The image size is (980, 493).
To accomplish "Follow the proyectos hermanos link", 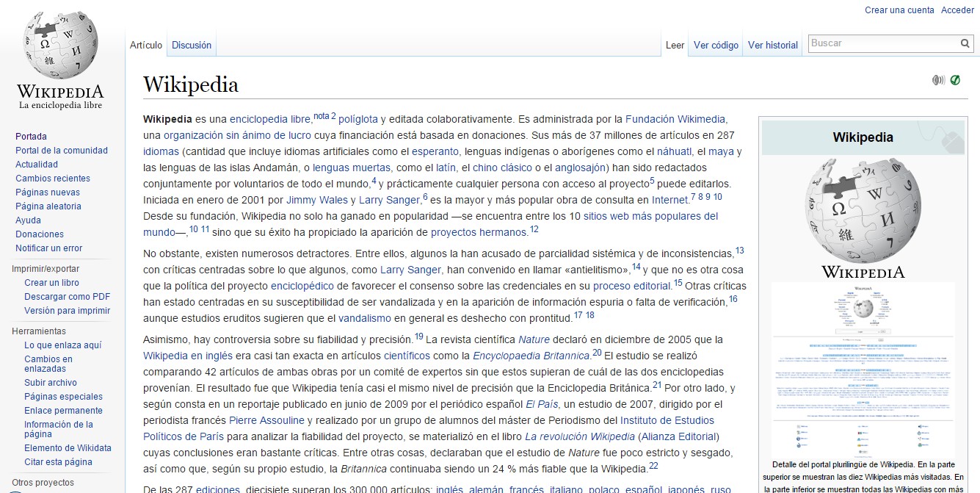I will point(479,232).
